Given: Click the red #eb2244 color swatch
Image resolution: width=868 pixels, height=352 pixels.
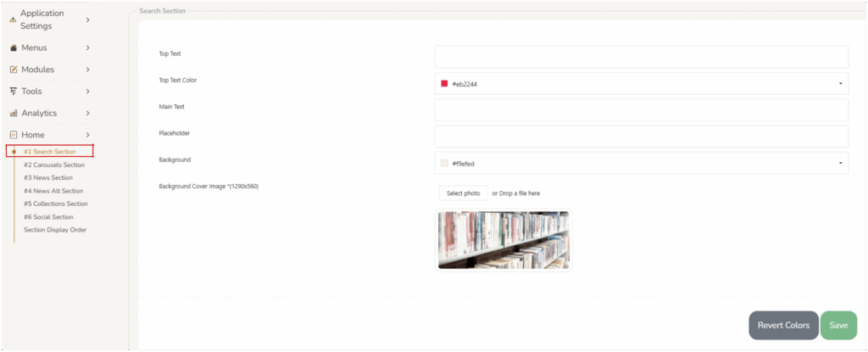Looking at the screenshot, I should click(x=444, y=84).
